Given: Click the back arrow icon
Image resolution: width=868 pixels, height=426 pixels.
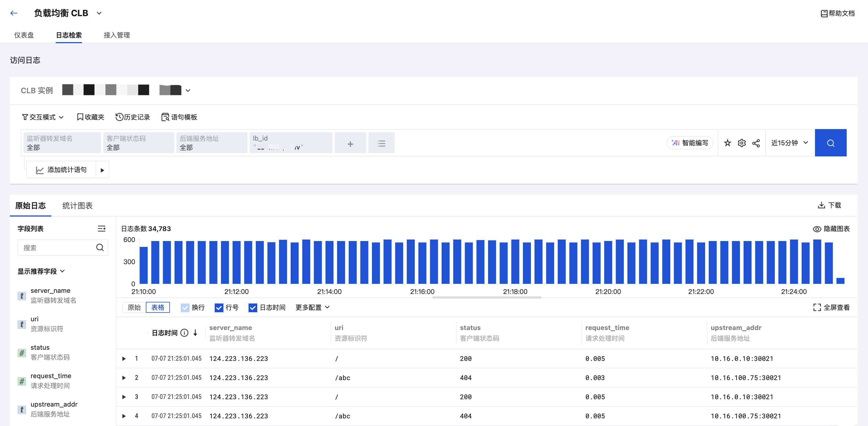Looking at the screenshot, I should [14, 13].
